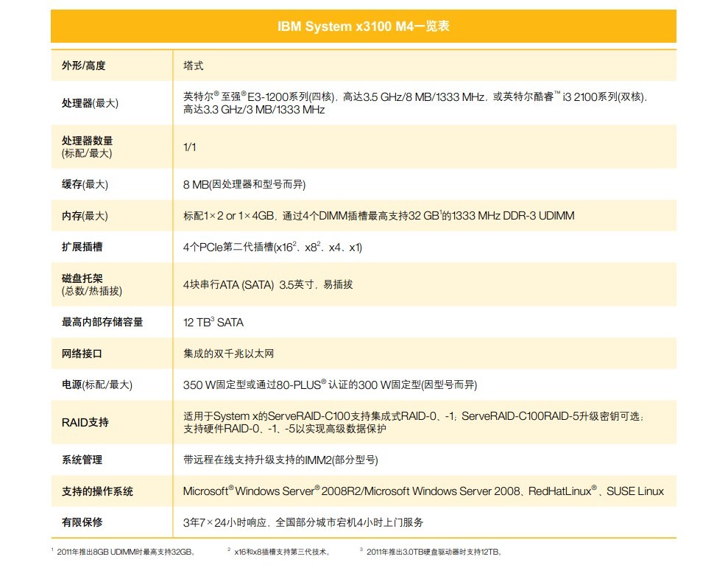Select the '最高内部存储容量' row label

pos(102,322)
